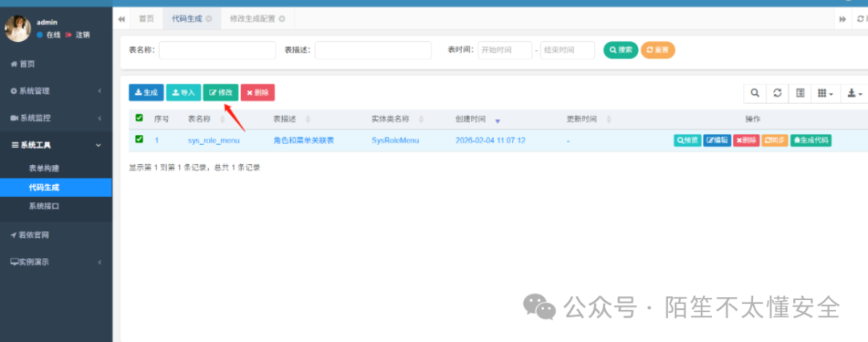The image size is (868, 342).
Task: Click the 结束时间 date field
Action: point(567,51)
